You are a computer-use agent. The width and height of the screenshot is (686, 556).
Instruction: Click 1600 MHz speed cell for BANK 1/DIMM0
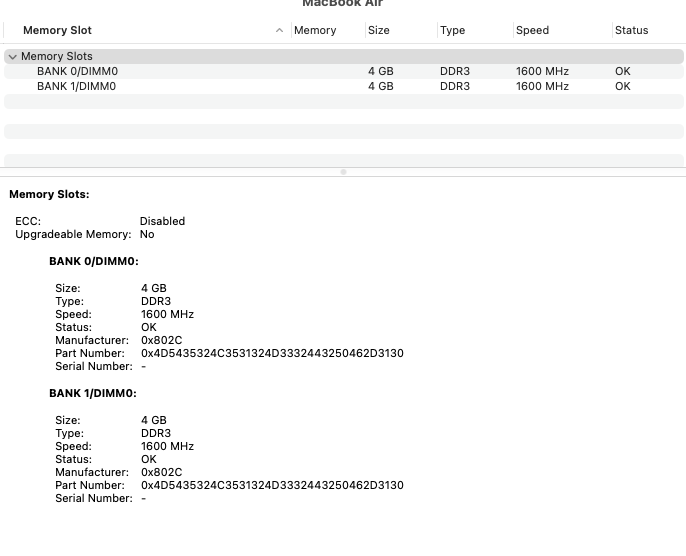point(542,86)
